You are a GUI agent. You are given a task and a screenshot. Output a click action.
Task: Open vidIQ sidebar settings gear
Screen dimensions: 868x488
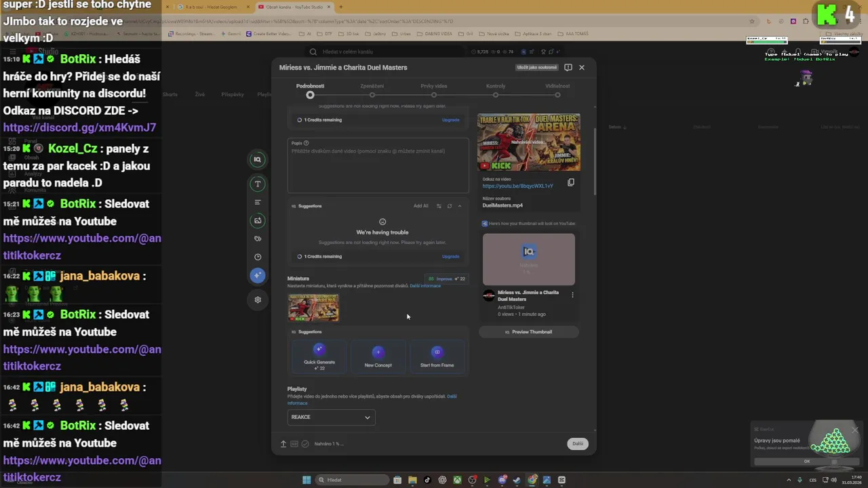coord(257,300)
